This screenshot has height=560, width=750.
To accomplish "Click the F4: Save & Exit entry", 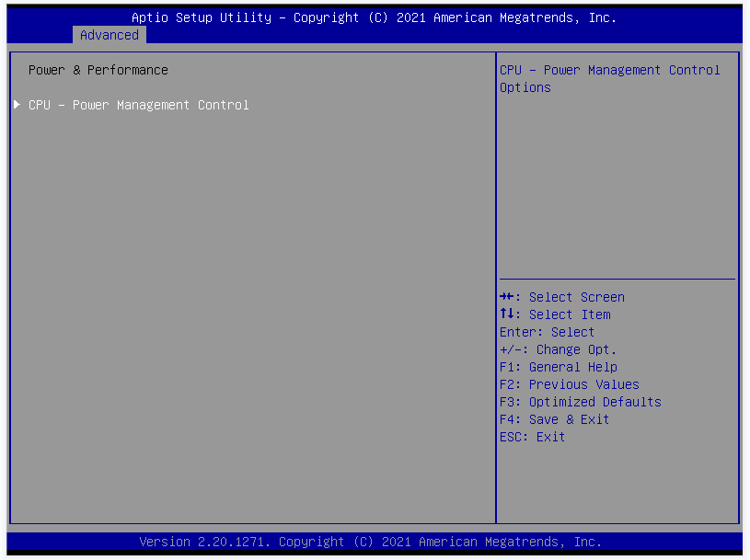I will tap(554, 419).
